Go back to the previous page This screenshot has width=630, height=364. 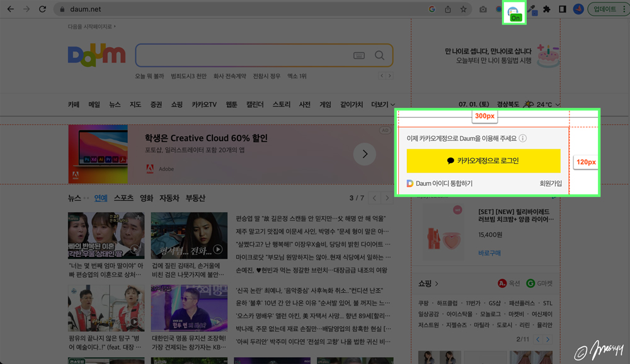(x=11, y=9)
